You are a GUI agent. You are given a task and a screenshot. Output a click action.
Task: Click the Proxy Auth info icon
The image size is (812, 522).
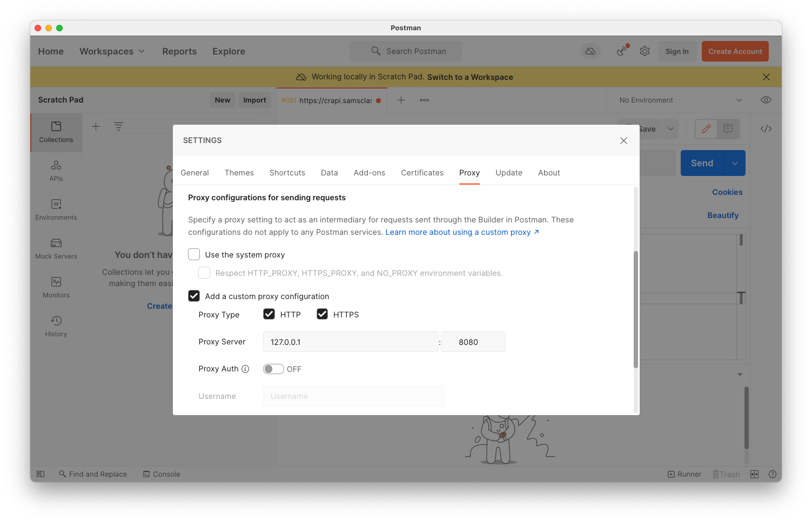[245, 369]
